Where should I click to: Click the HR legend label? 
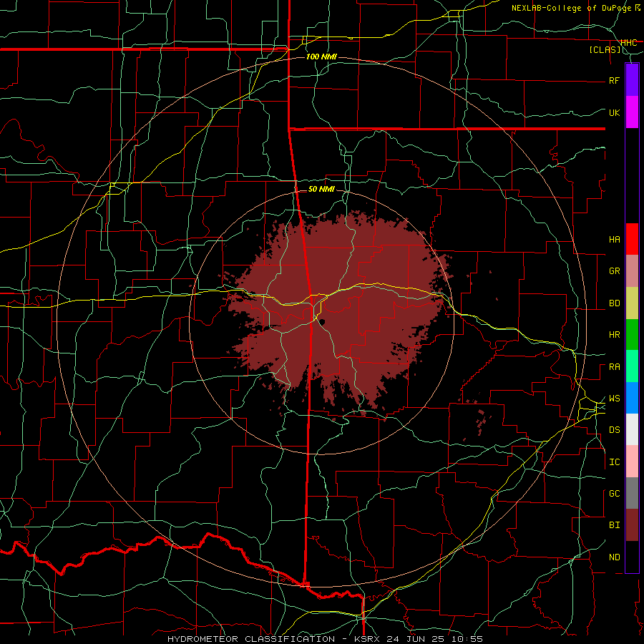tap(614, 335)
